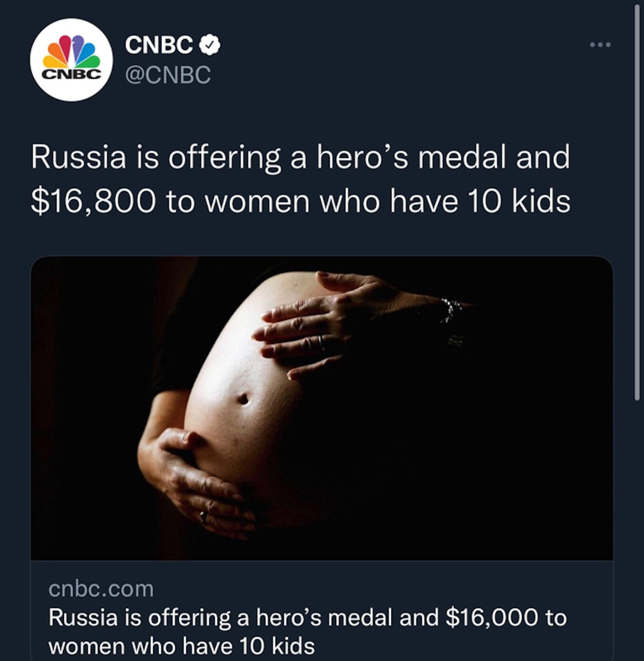Click the "$16,800" amount in tweet text
Viewport: 644px width, 661px height.
[x=93, y=202]
